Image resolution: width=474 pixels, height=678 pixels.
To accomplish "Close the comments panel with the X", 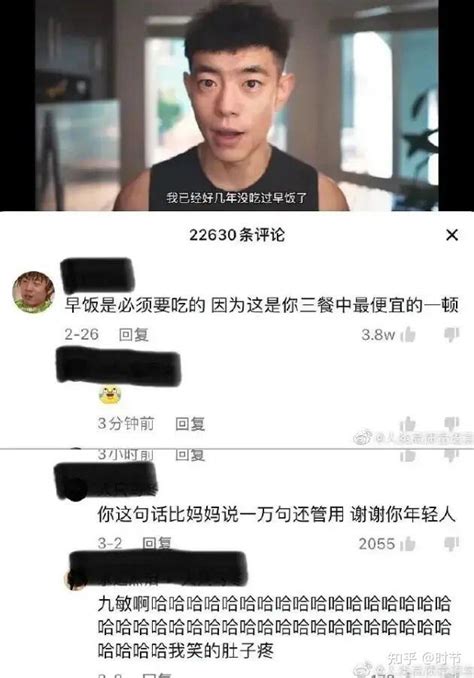I will click(452, 235).
